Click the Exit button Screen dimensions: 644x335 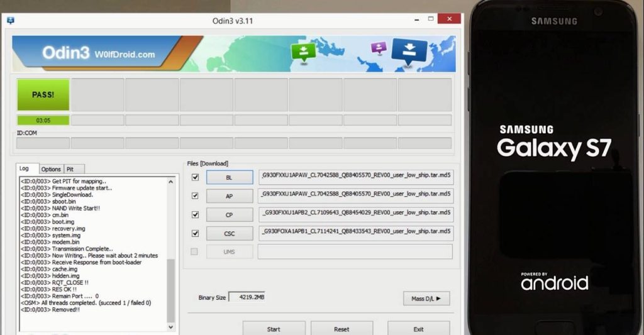(418, 329)
